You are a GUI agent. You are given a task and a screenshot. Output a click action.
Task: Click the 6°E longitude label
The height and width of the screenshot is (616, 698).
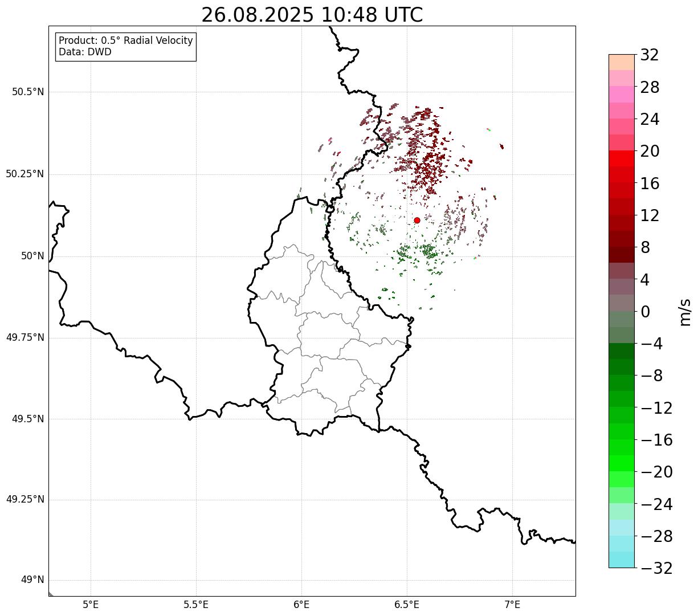(301, 604)
